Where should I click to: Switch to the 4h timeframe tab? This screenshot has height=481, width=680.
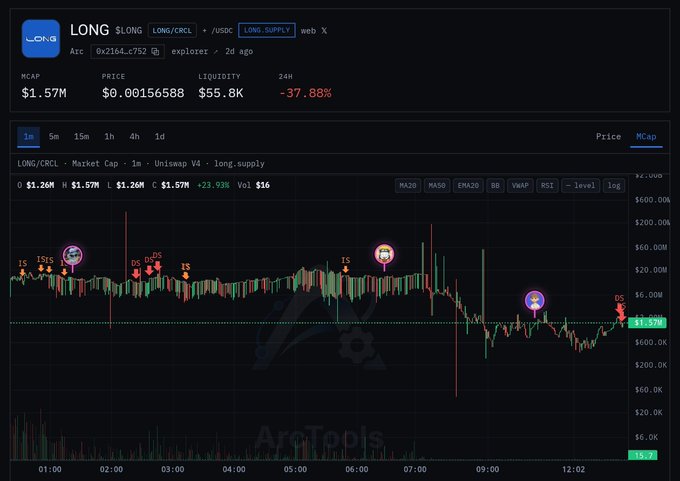point(134,137)
